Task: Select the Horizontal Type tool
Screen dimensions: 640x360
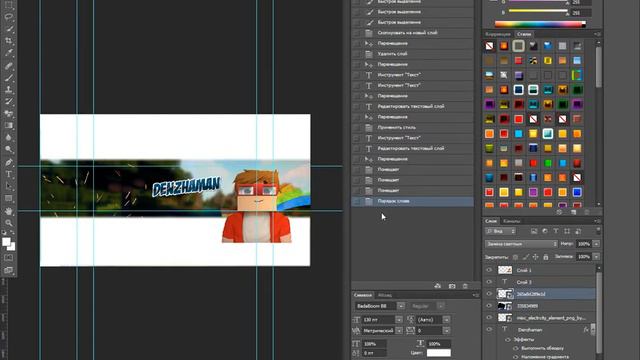Action: click(9, 174)
